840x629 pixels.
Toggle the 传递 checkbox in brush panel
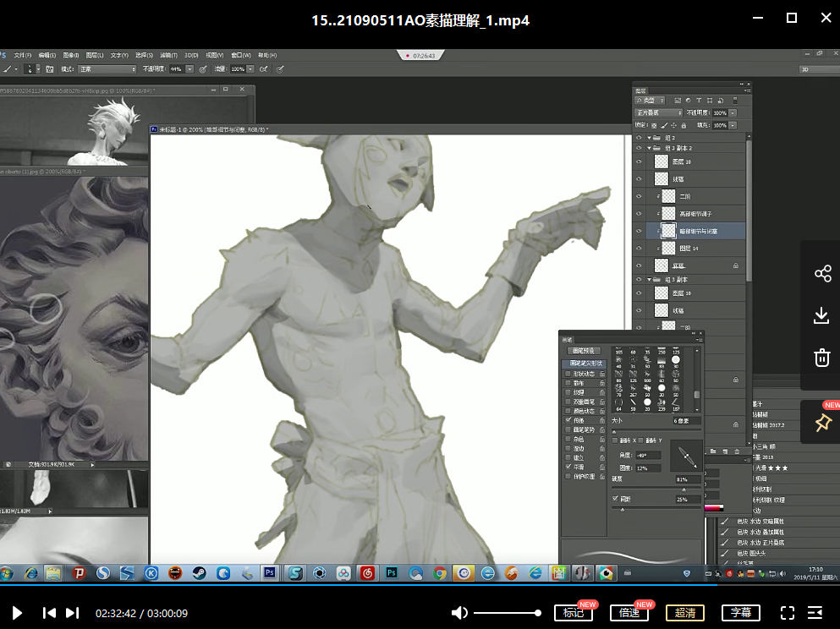568,420
